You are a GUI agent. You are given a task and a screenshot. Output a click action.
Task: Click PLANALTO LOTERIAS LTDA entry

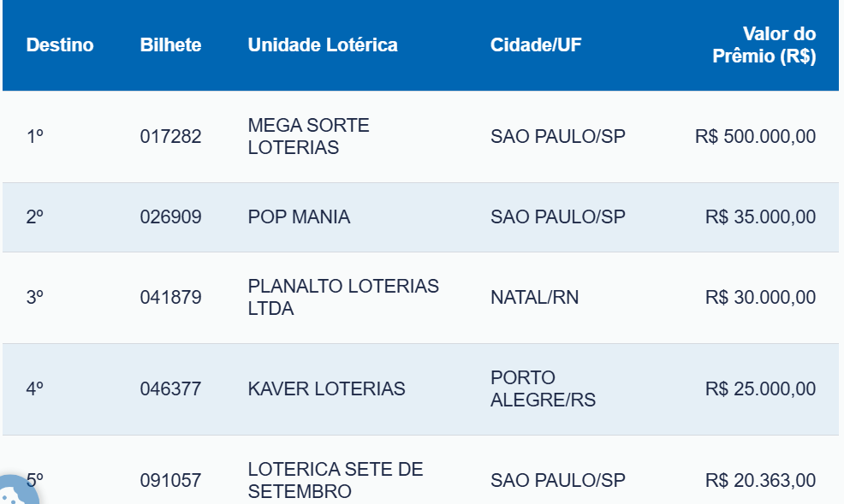(x=342, y=298)
